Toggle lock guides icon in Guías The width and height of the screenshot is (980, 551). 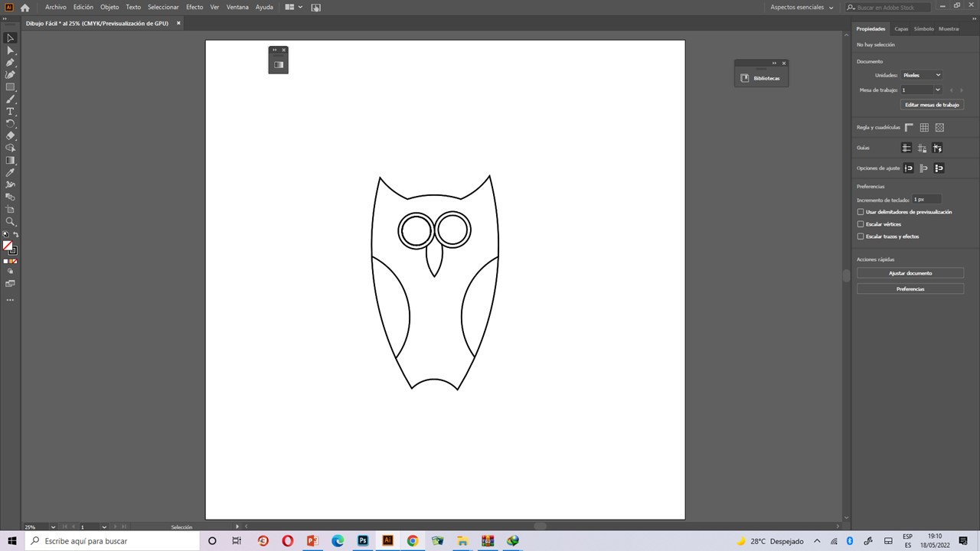(x=922, y=148)
